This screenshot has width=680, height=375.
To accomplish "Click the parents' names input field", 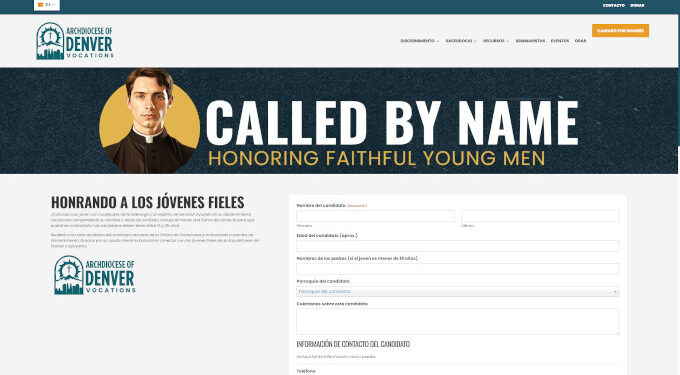I will pos(458,269).
